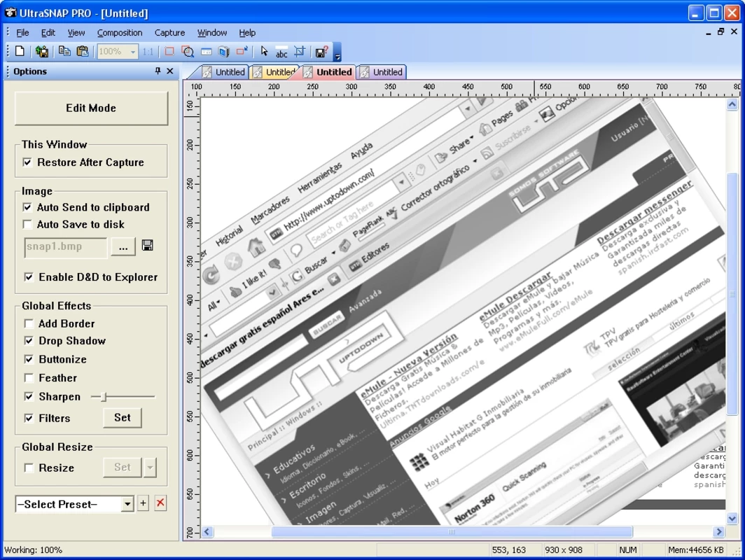Screen dimensions: 745x560
Task: Open the Composition menu
Action: click(120, 33)
